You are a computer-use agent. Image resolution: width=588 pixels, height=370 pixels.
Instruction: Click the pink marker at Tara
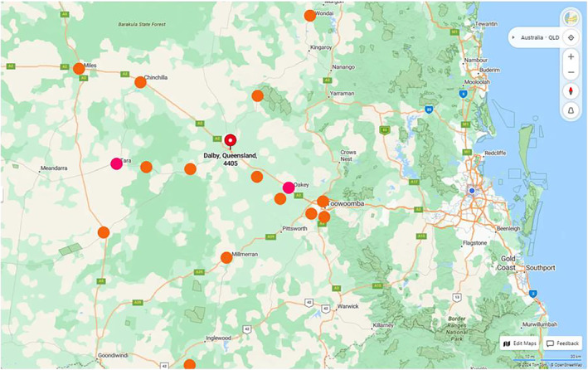(117, 163)
